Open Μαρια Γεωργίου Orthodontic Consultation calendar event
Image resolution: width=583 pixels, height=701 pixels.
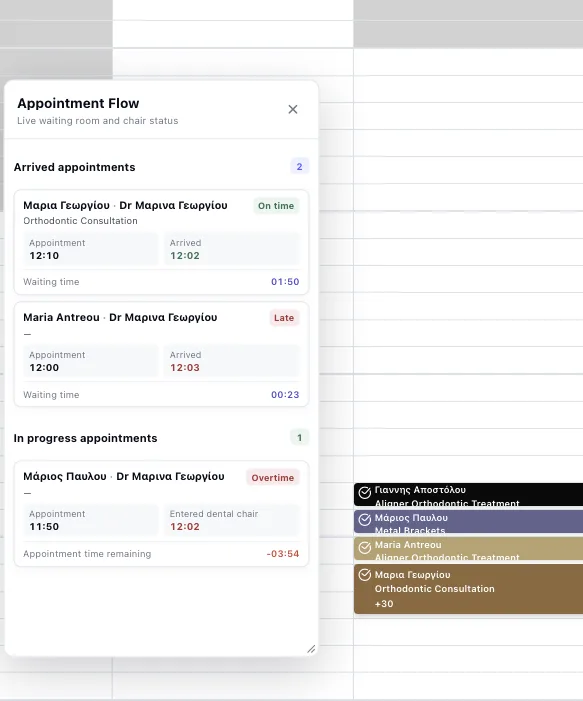point(469,589)
